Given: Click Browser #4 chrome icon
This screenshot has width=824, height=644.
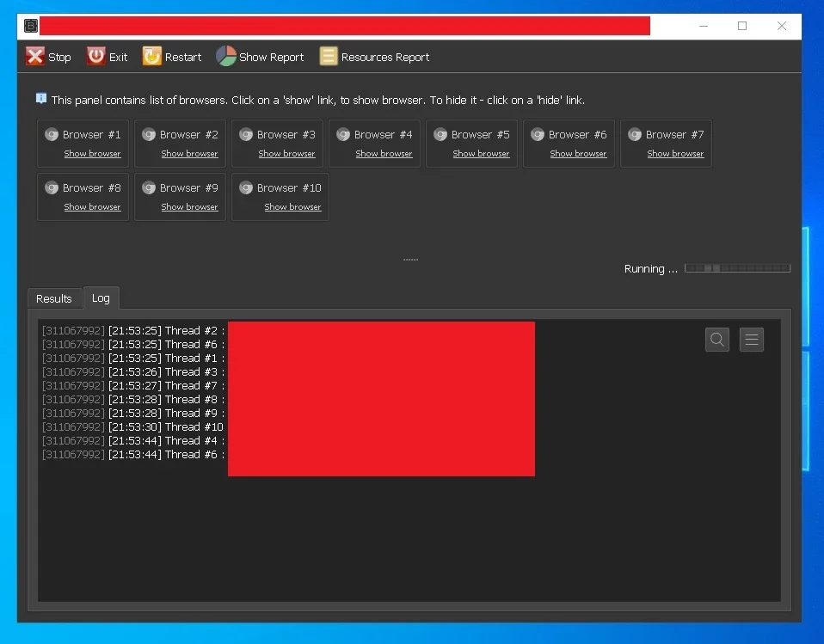Looking at the screenshot, I should (343, 134).
